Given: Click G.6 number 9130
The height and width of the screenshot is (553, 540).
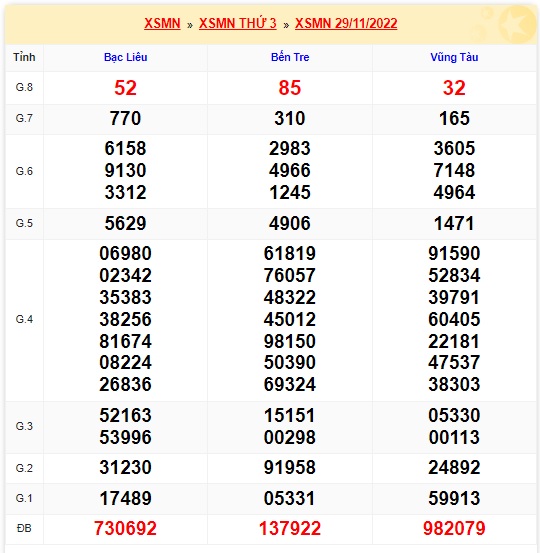Looking at the screenshot, I should pos(125,170).
